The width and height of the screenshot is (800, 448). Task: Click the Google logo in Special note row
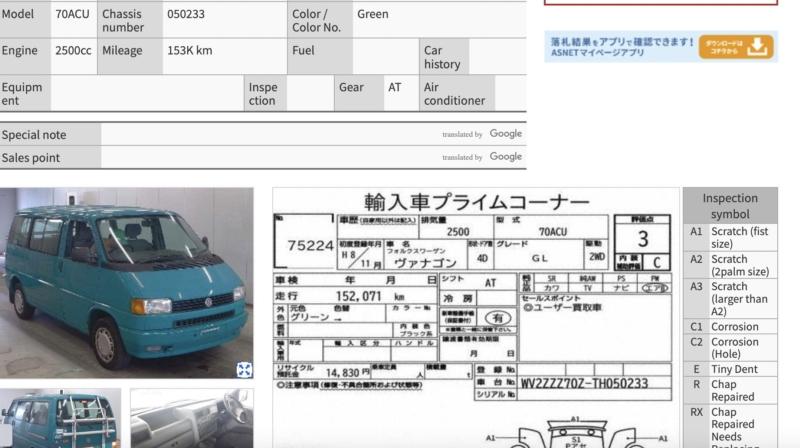click(x=505, y=134)
